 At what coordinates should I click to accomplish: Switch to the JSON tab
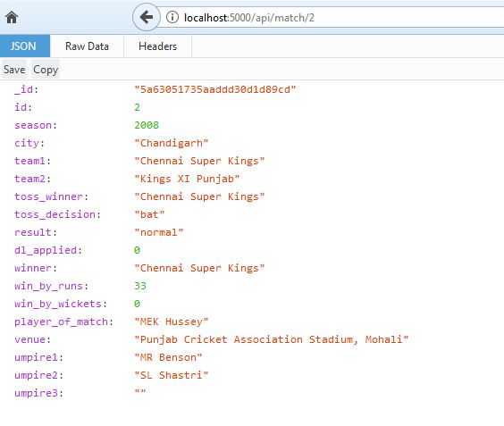(x=25, y=46)
